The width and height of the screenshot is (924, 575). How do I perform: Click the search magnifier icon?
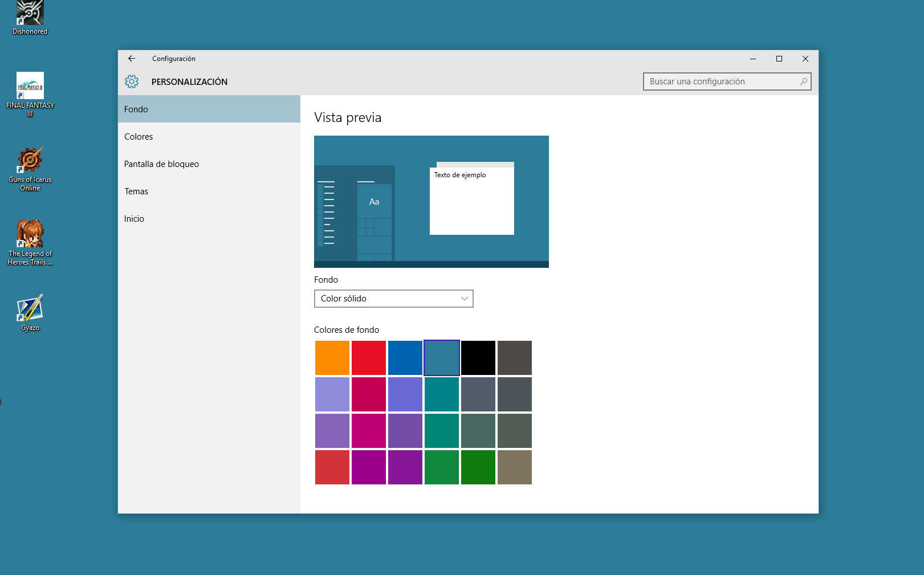804,81
